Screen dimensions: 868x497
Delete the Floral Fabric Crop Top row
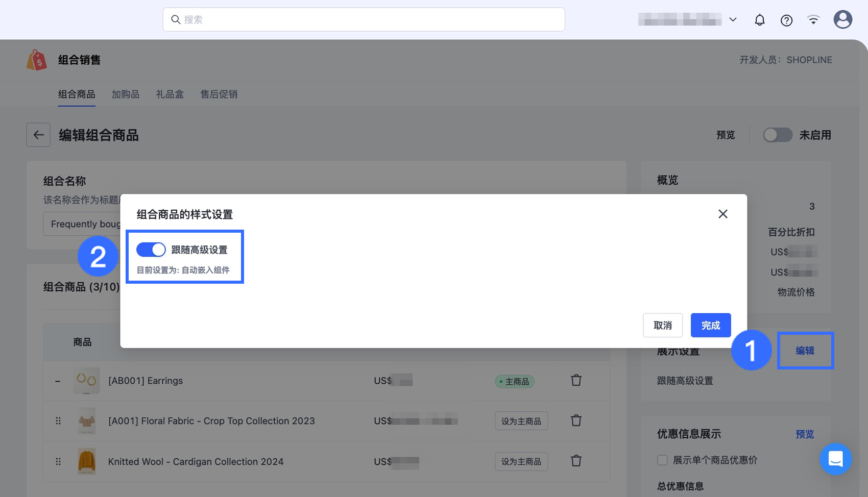click(576, 420)
